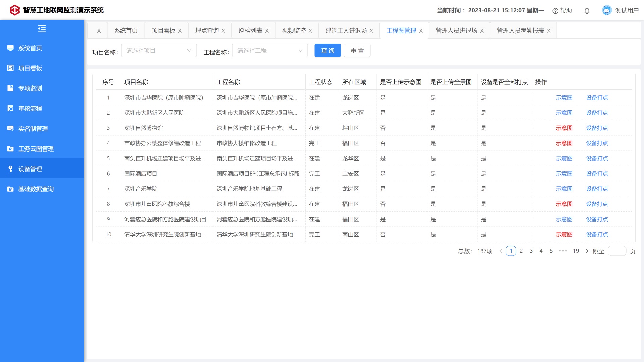Click the close-all tabs X button
The width and height of the screenshot is (644, 362).
coord(99,31)
